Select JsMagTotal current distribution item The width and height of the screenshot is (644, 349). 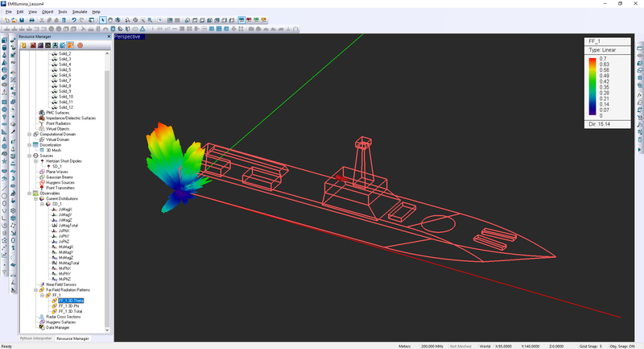[70, 226]
